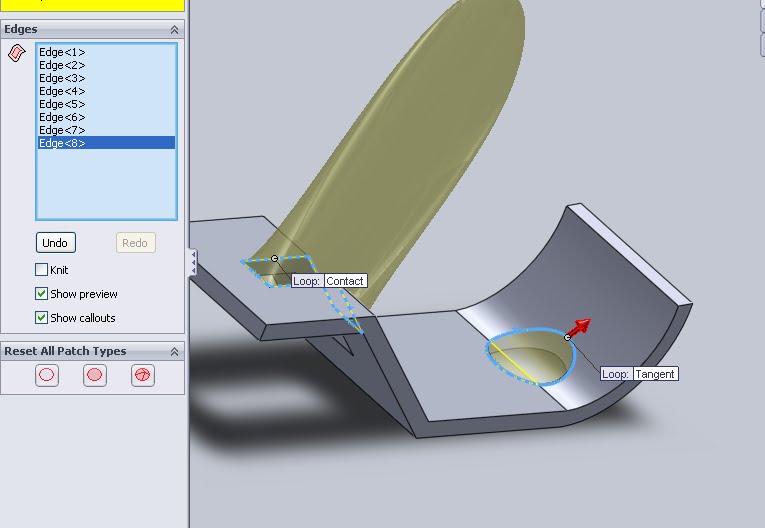Image resolution: width=765 pixels, height=528 pixels.
Task: Click the edge selection icon beside the list
Action: point(17,53)
